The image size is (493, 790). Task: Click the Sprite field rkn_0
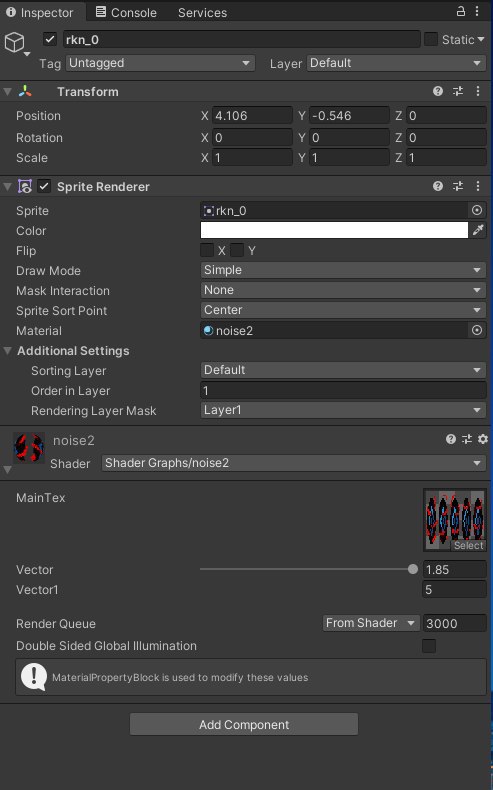click(334, 210)
